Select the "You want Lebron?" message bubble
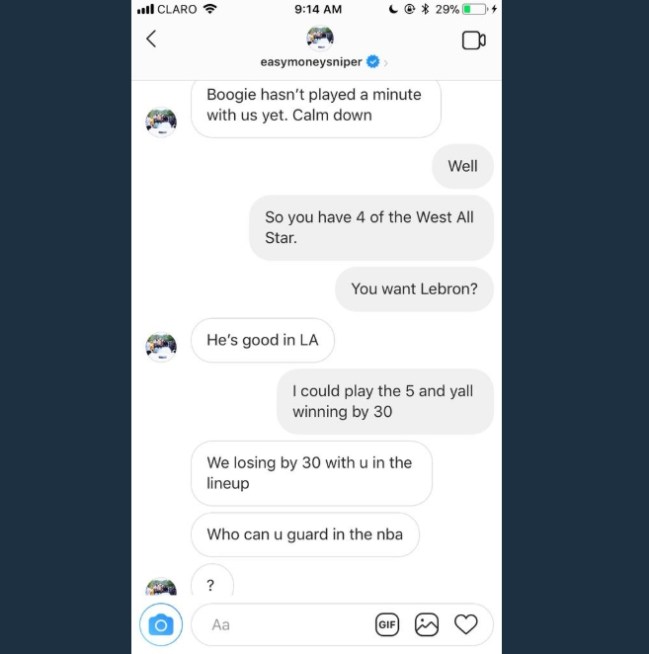This screenshot has height=654, width=649. 414,289
